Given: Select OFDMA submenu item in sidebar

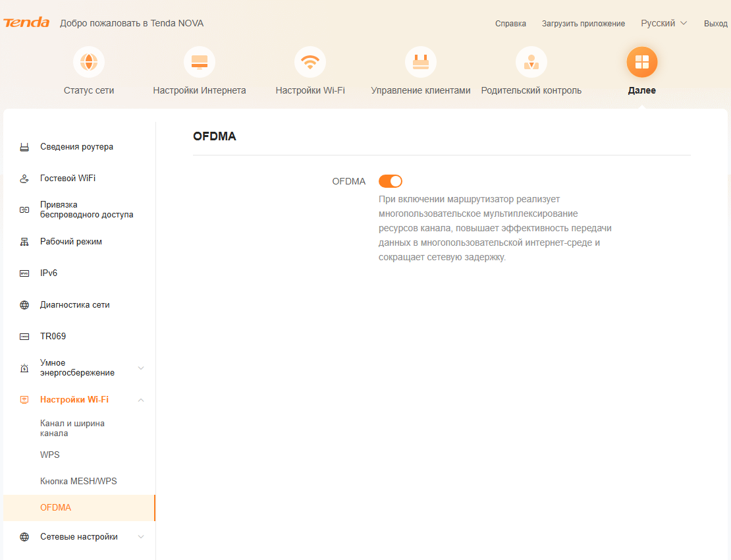Looking at the screenshot, I should pos(79,508).
